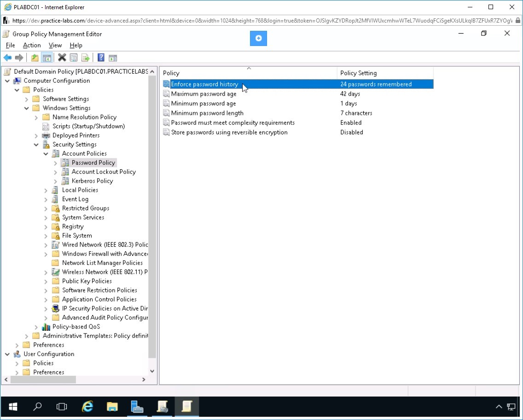Toggle the Show/Hide Action Pane toolbar icon

[x=113, y=58]
